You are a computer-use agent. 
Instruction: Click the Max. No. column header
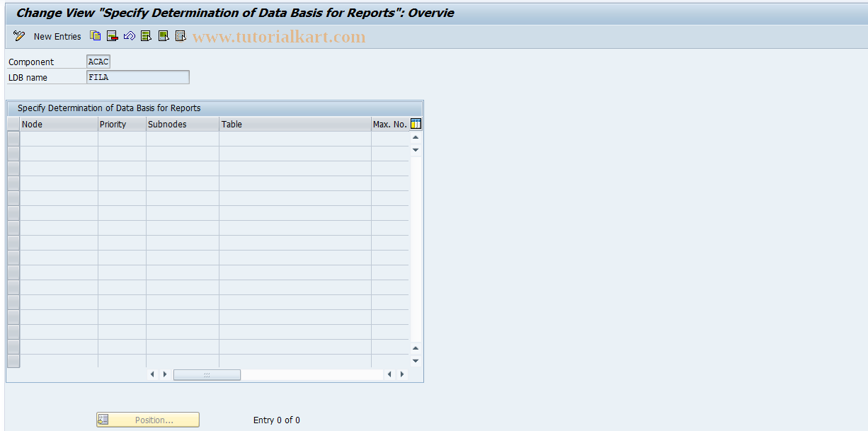(x=390, y=125)
